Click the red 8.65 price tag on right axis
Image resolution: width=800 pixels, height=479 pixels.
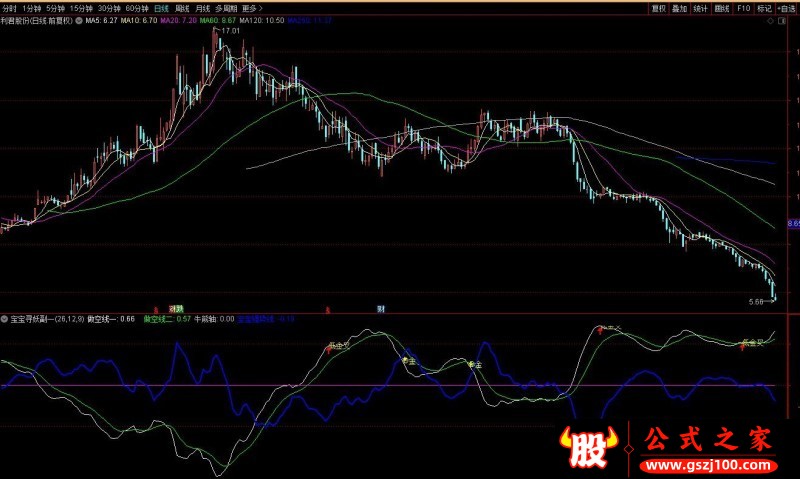point(793,223)
